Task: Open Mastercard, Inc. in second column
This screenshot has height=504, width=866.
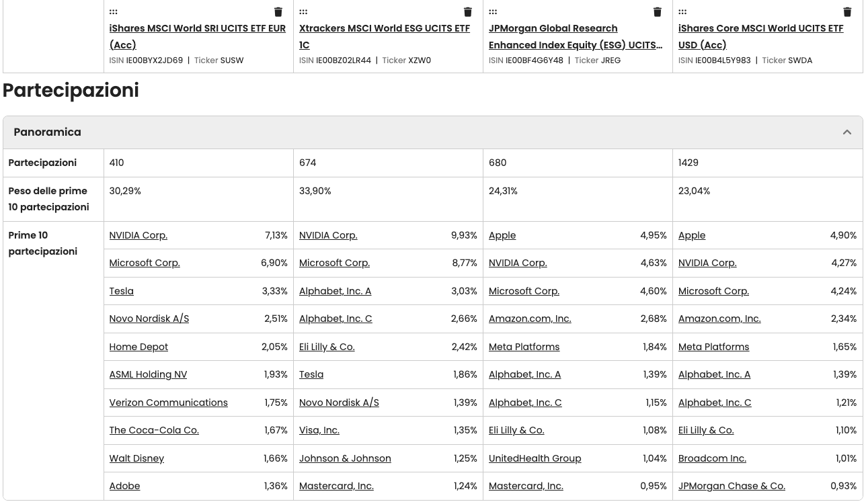Action: pyautogui.click(x=336, y=486)
